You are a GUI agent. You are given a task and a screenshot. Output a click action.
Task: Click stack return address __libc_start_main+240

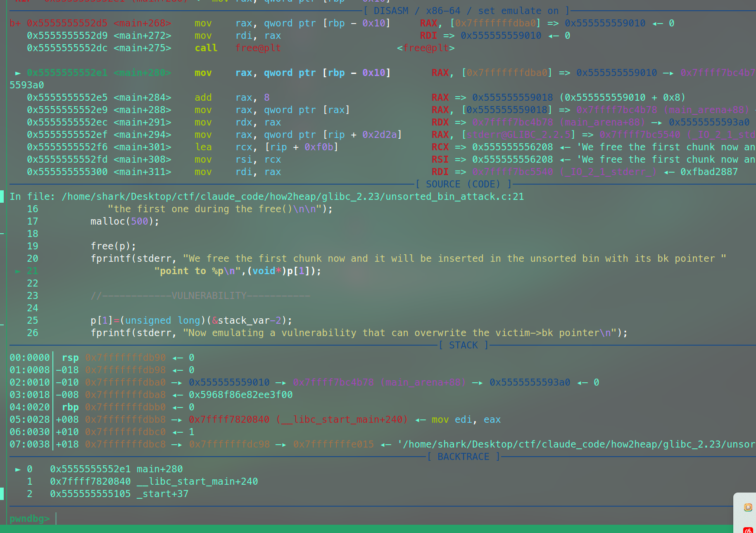point(298,419)
